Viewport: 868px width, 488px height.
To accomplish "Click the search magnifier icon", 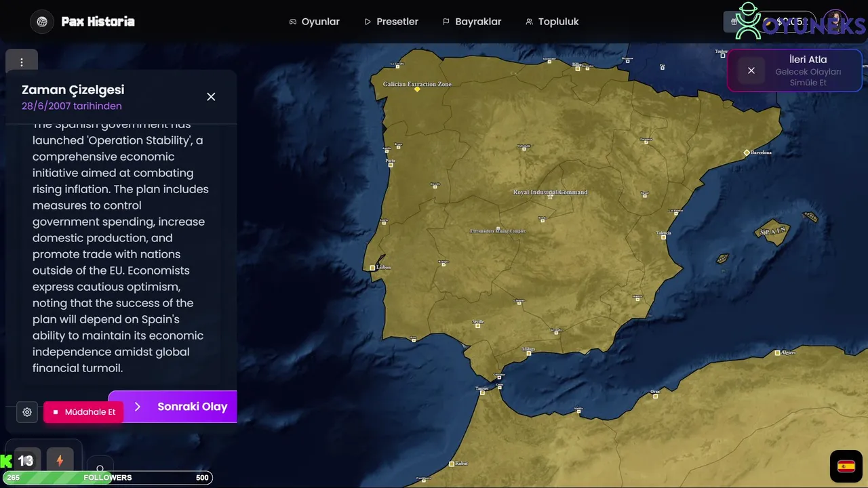I will [x=100, y=468].
